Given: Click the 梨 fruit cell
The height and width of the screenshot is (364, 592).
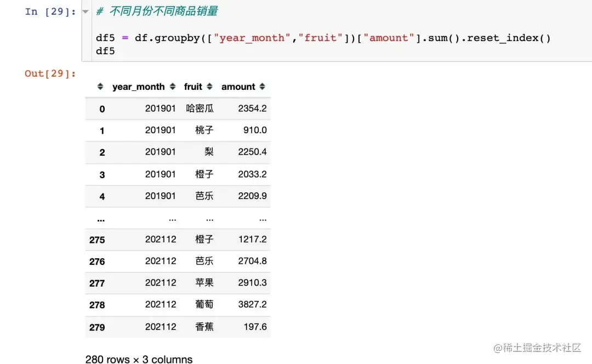Looking at the screenshot, I should pos(209,152).
